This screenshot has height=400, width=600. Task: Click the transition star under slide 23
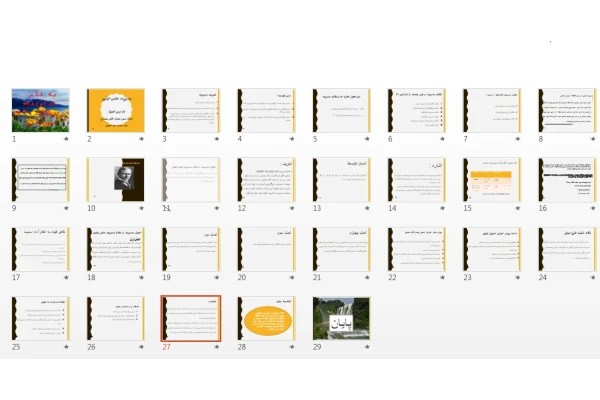tap(518, 278)
